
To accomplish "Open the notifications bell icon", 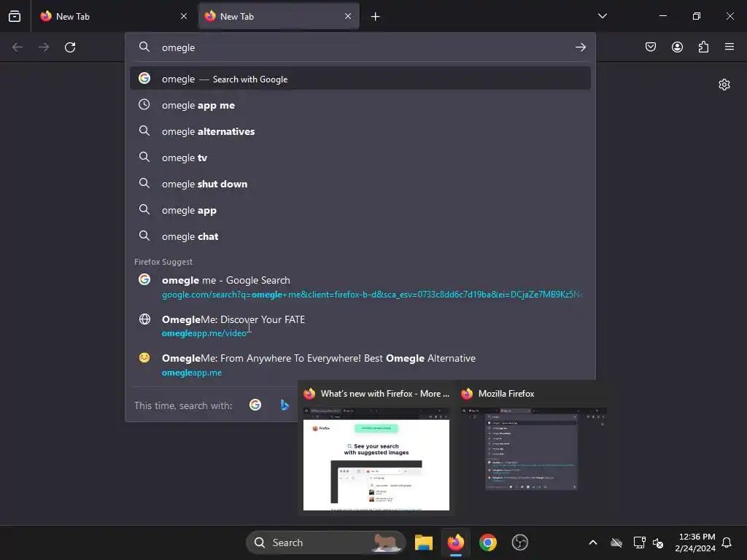I will [x=727, y=542].
